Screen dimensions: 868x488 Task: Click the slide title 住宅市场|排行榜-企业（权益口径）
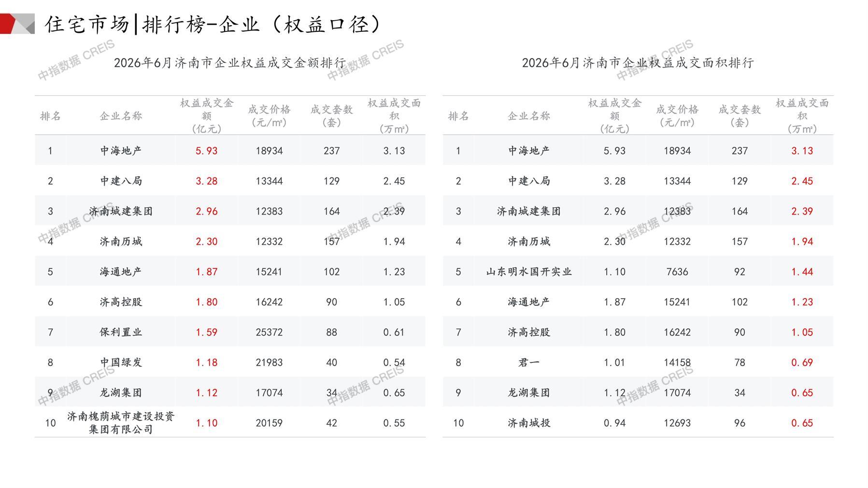(x=213, y=24)
